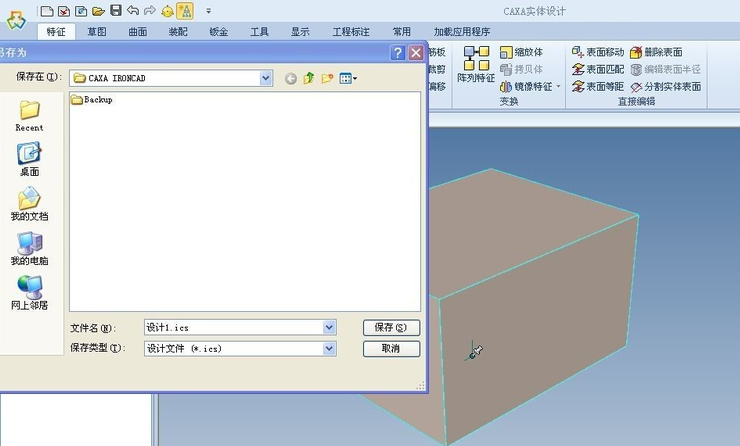Click the highlighted yellow toolbar icon
Image resolution: width=740 pixels, height=446 pixels.
click(185, 11)
